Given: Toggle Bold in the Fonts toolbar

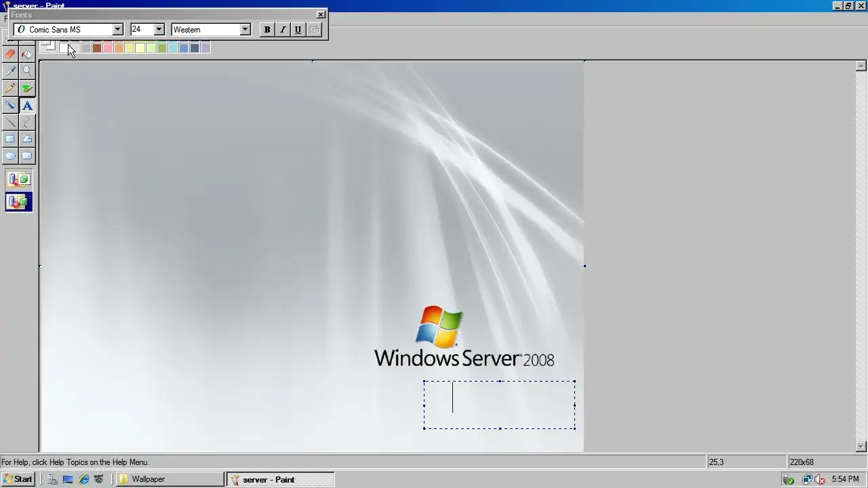Looking at the screenshot, I should 267,29.
